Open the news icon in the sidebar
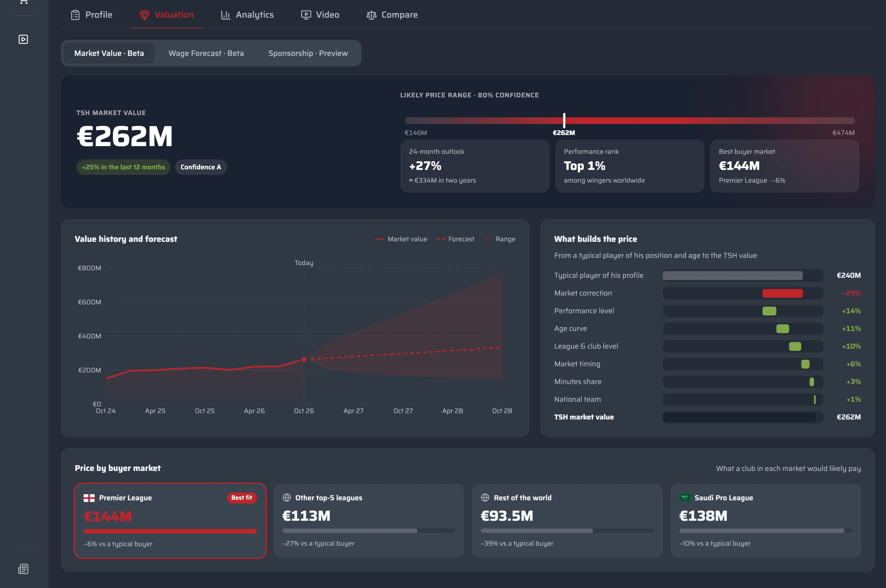 point(23,569)
